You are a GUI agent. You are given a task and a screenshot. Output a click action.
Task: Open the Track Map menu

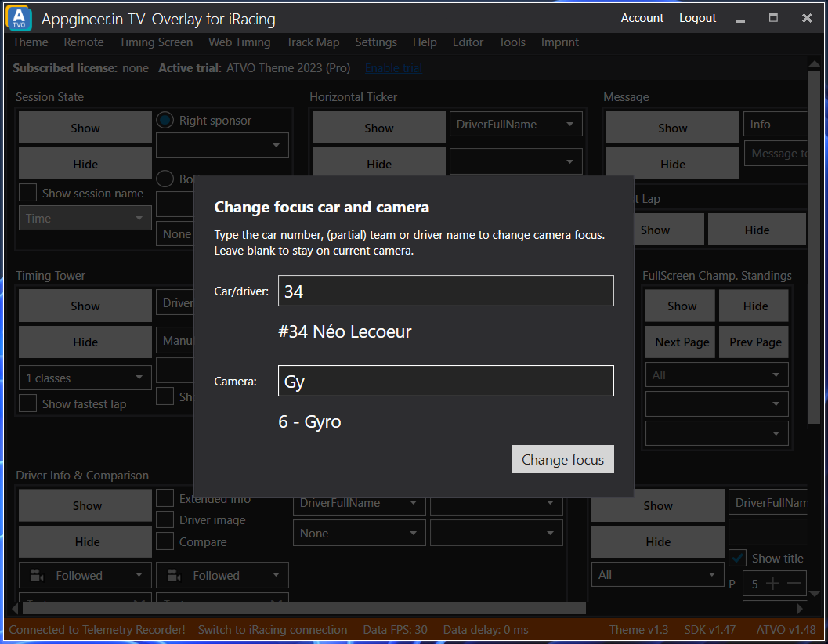(x=313, y=42)
